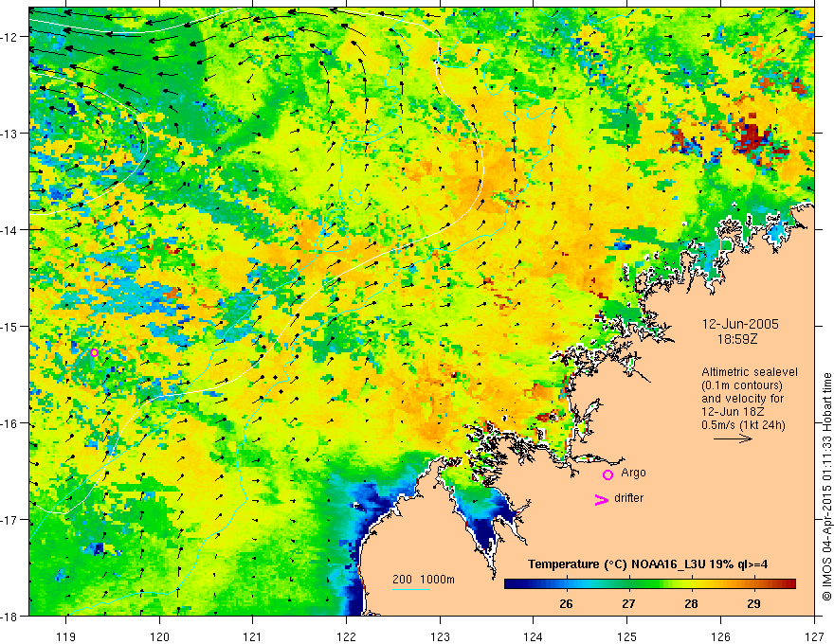The image size is (834, 644).
Task: Click the latitude axis label '-13'
Action: click(x=9, y=134)
